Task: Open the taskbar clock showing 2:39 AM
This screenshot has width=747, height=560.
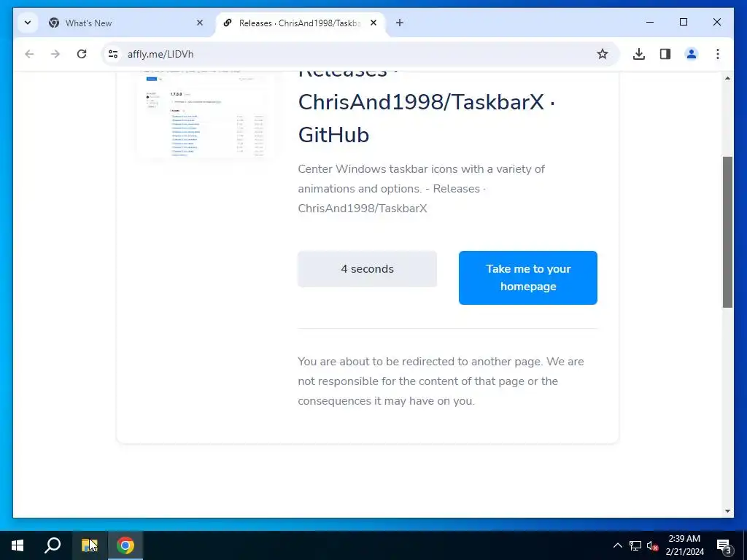Action: tap(684, 545)
